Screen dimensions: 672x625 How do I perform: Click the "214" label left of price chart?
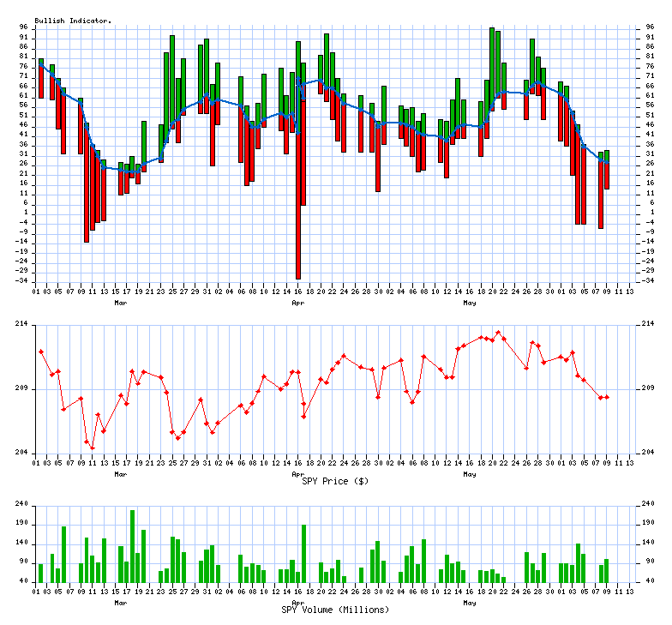point(22,323)
